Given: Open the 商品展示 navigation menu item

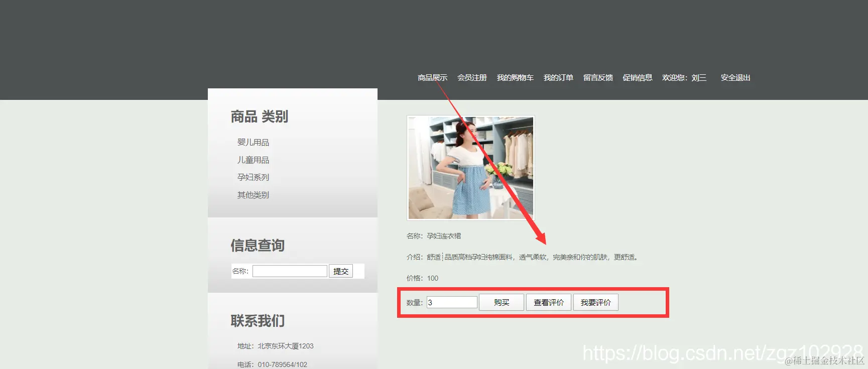Looking at the screenshot, I should click(x=432, y=78).
